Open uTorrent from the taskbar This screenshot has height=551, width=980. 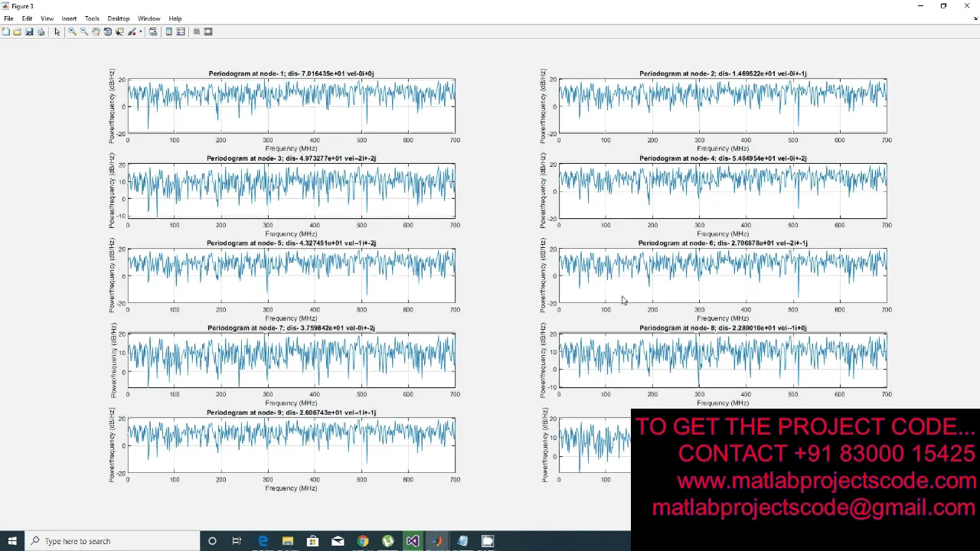[388, 541]
